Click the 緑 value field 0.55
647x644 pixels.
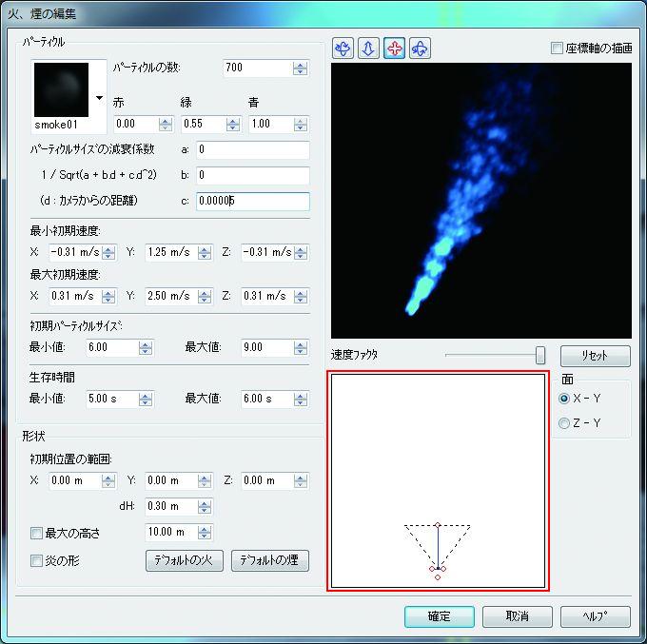[x=204, y=125]
